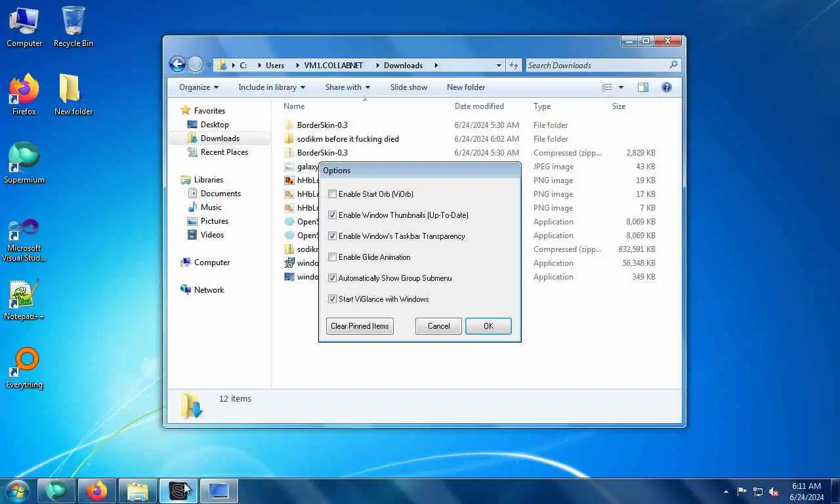Select the BorderSkin-0.3 compressed zip file

[x=322, y=153]
